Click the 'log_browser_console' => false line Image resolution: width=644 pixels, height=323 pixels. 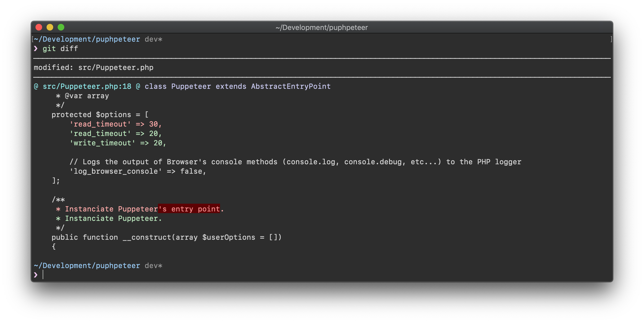point(138,171)
